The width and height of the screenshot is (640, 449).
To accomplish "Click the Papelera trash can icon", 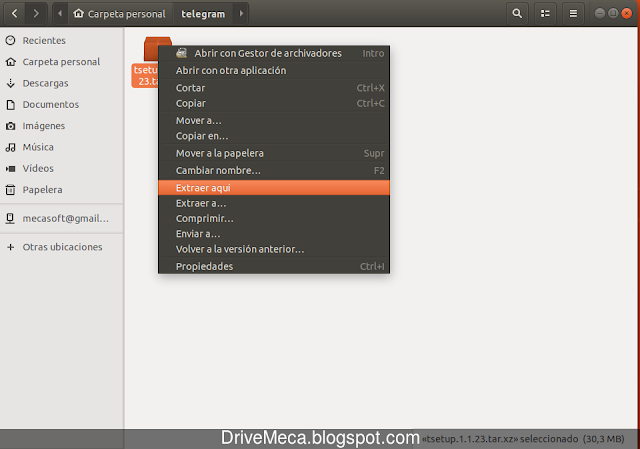I will [11, 189].
